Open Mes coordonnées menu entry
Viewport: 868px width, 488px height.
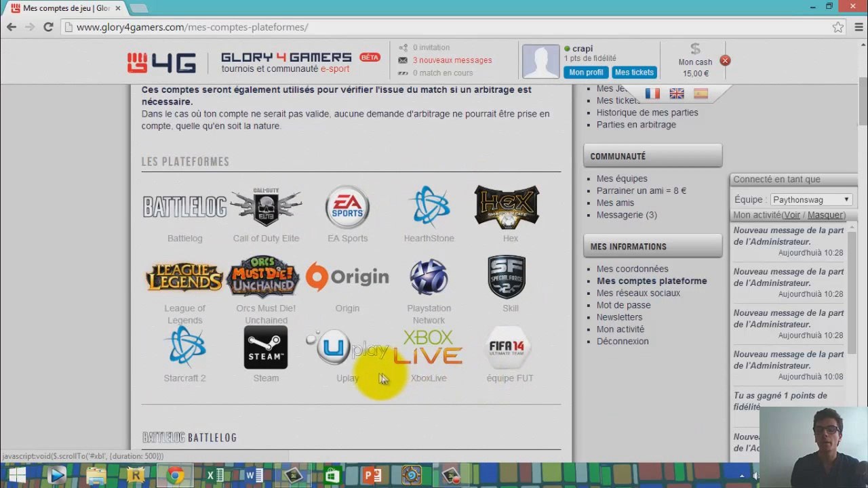[x=632, y=269]
